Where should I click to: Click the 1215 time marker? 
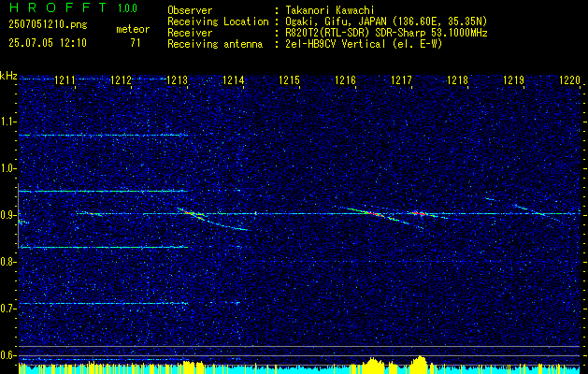pyautogui.click(x=289, y=79)
